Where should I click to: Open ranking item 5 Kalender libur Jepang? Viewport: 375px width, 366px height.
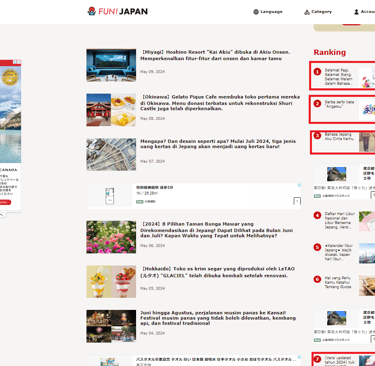(344, 252)
